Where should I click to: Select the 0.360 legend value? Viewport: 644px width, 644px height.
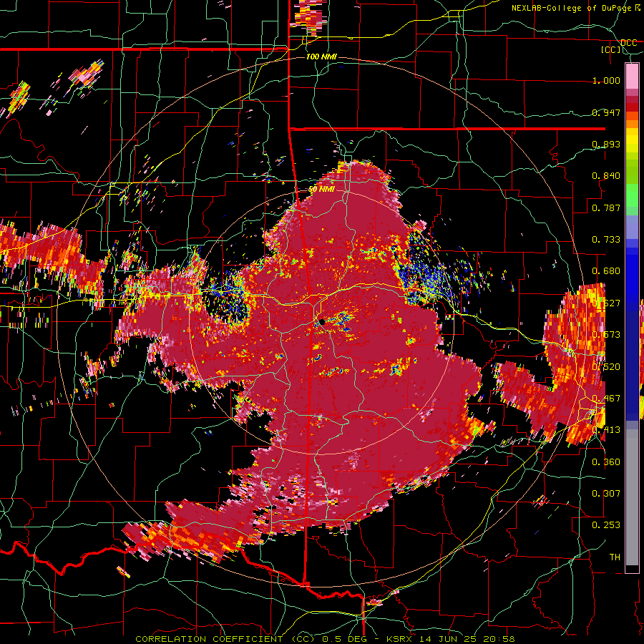pos(606,462)
